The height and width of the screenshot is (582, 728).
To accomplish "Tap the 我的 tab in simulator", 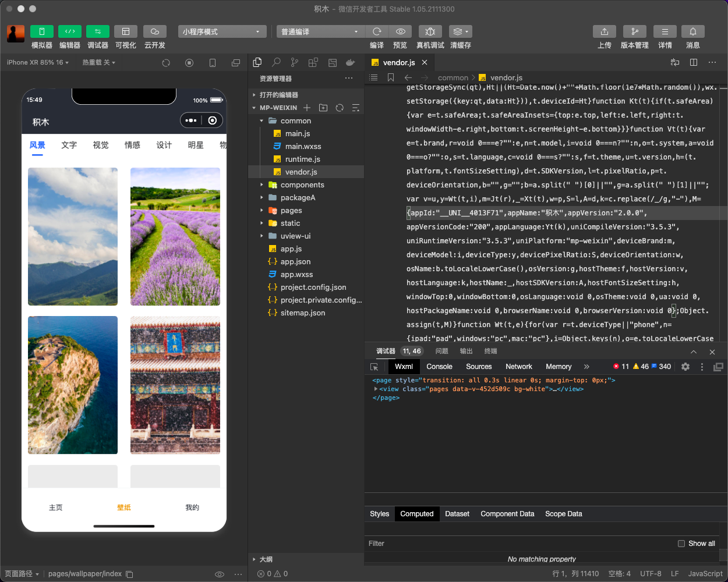I will (x=192, y=508).
